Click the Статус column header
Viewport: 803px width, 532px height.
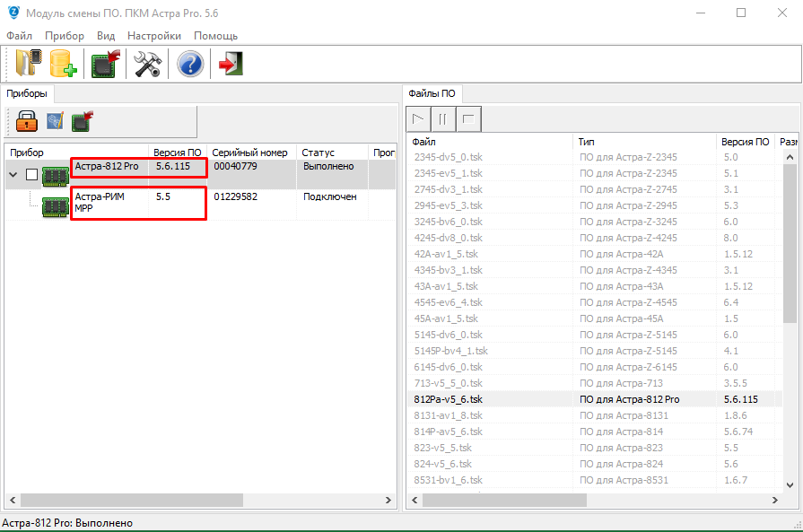coord(332,153)
